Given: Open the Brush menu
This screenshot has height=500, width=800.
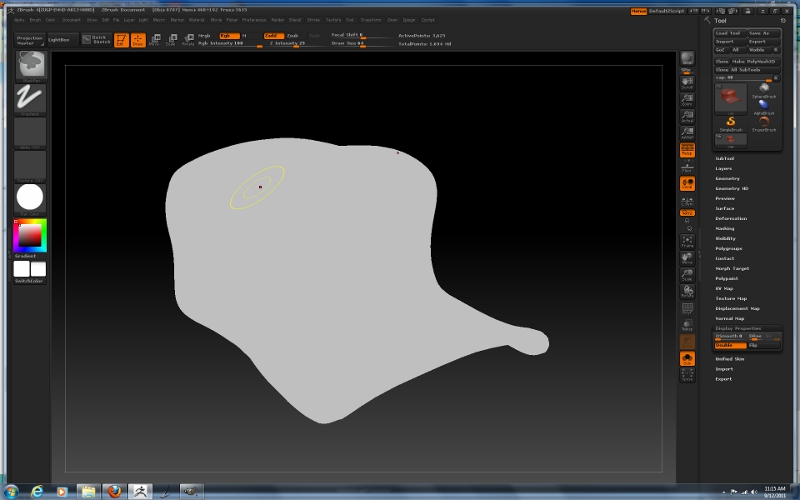Looking at the screenshot, I should point(35,20).
